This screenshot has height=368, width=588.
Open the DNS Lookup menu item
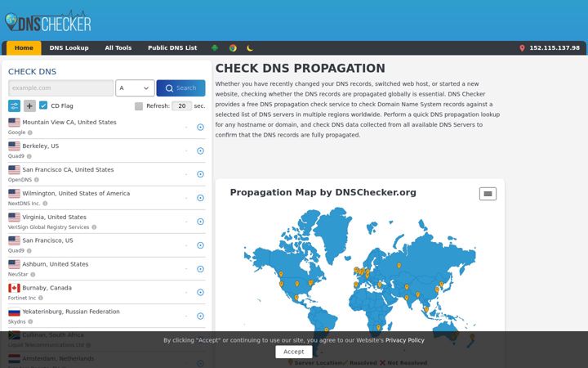click(69, 48)
